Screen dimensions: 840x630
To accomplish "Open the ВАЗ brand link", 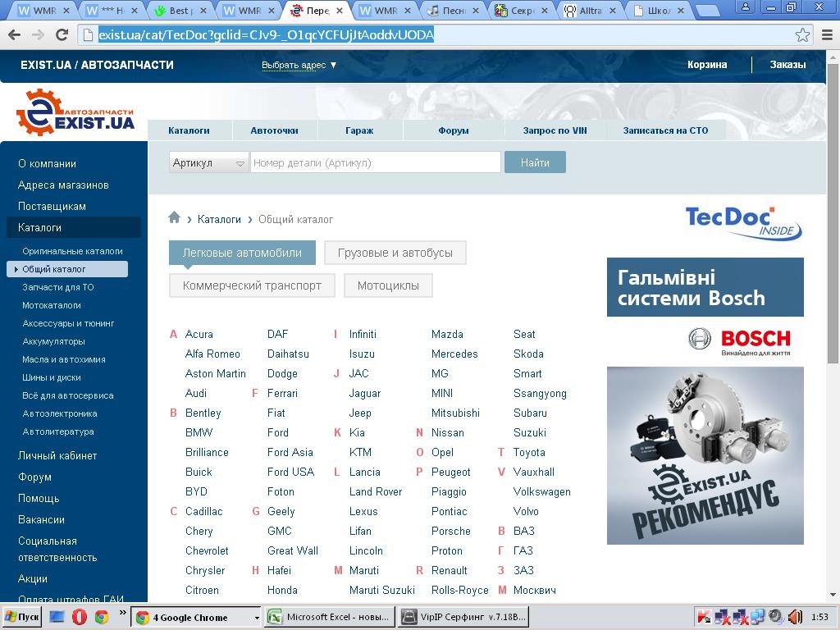I will coord(524,531).
